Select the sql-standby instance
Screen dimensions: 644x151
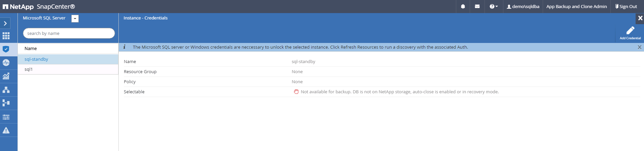click(36, 59)
